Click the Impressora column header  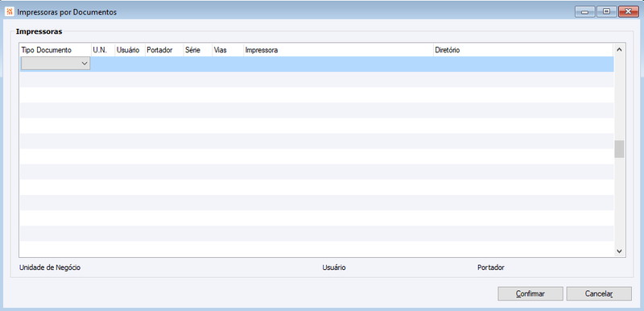[338, 50]
